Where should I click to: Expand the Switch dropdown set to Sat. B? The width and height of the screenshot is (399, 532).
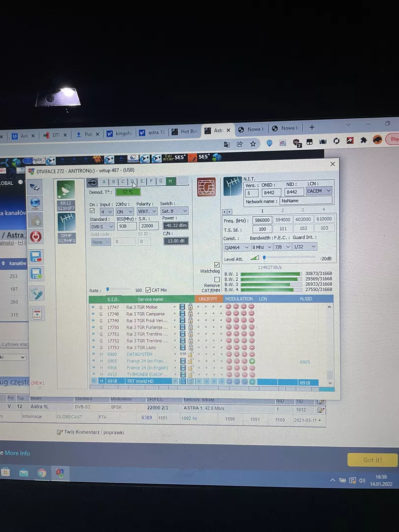click(x=174, y=211)
